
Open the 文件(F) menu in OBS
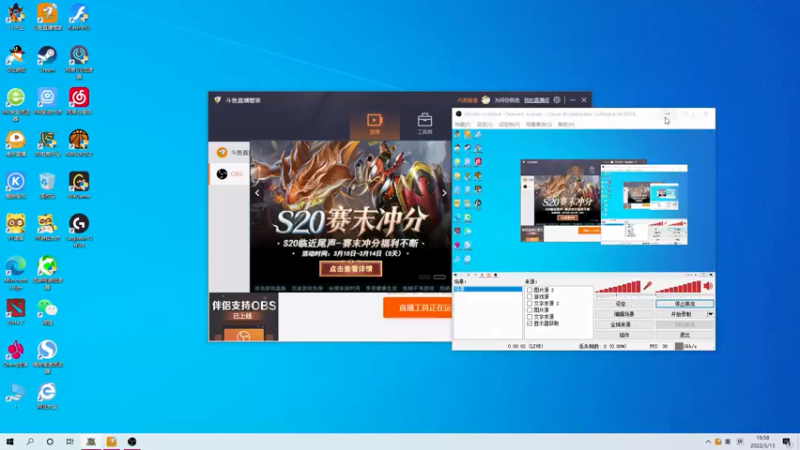pyautogui.click(x=463, y=124)
